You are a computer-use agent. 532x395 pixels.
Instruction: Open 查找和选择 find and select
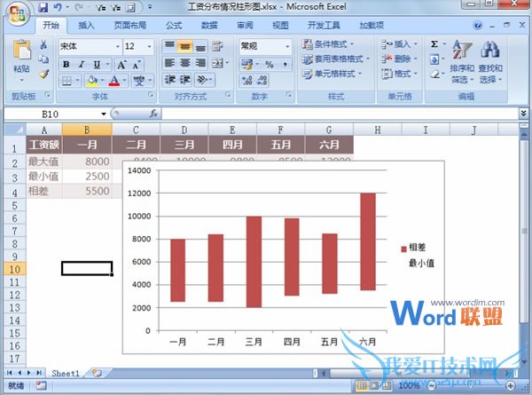pyautogui.click(x=490, y=62)
